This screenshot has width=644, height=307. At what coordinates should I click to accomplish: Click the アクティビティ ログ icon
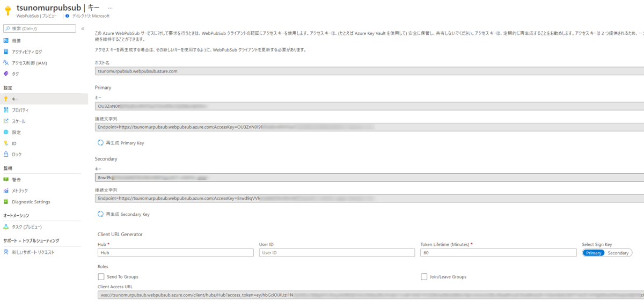tap(6, 52)
